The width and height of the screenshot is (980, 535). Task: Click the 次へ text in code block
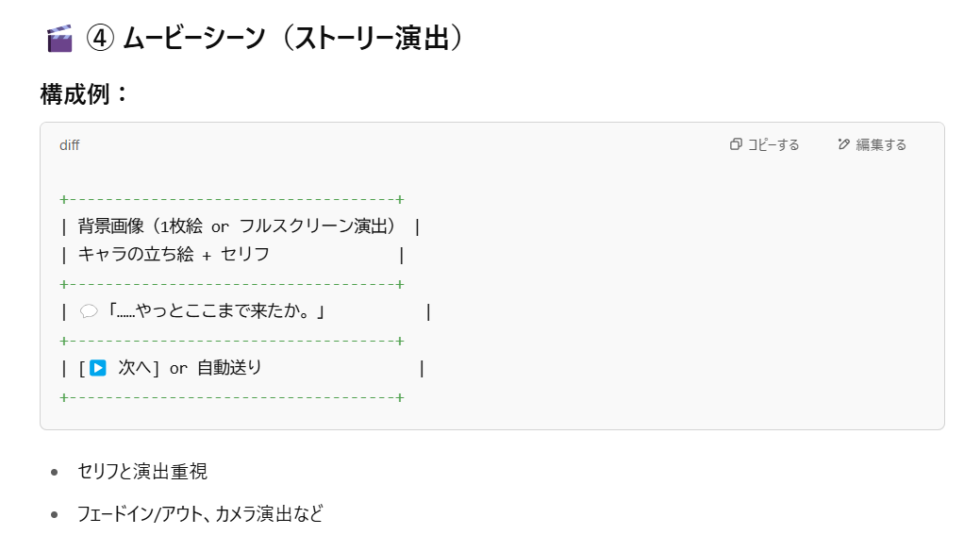point(134,368)
